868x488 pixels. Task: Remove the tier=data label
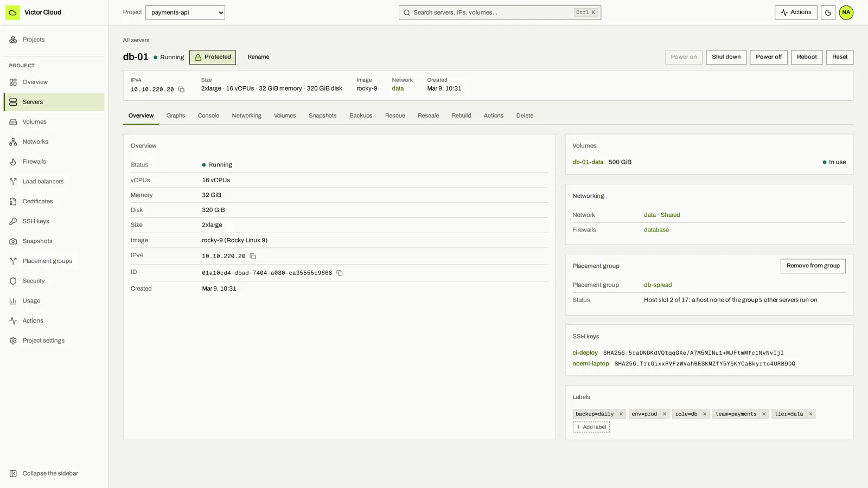pos(810,414)
